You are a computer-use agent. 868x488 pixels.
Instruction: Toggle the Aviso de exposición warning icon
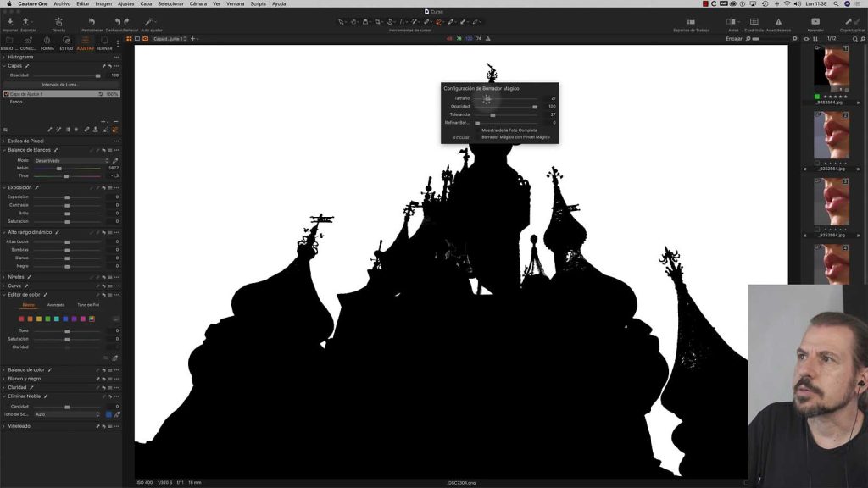click(778, 21)
